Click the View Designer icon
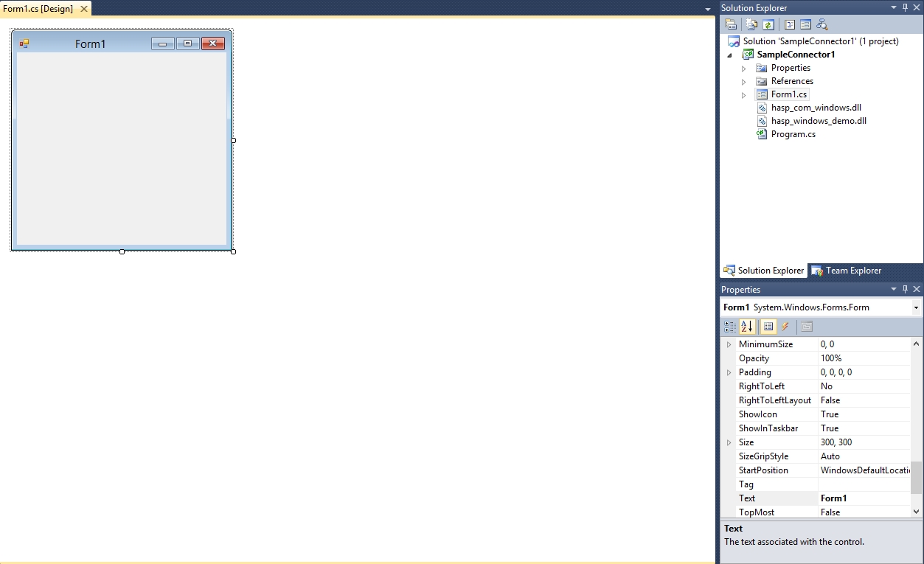This screenshot has height=564, width=924. tap(805, 24)
